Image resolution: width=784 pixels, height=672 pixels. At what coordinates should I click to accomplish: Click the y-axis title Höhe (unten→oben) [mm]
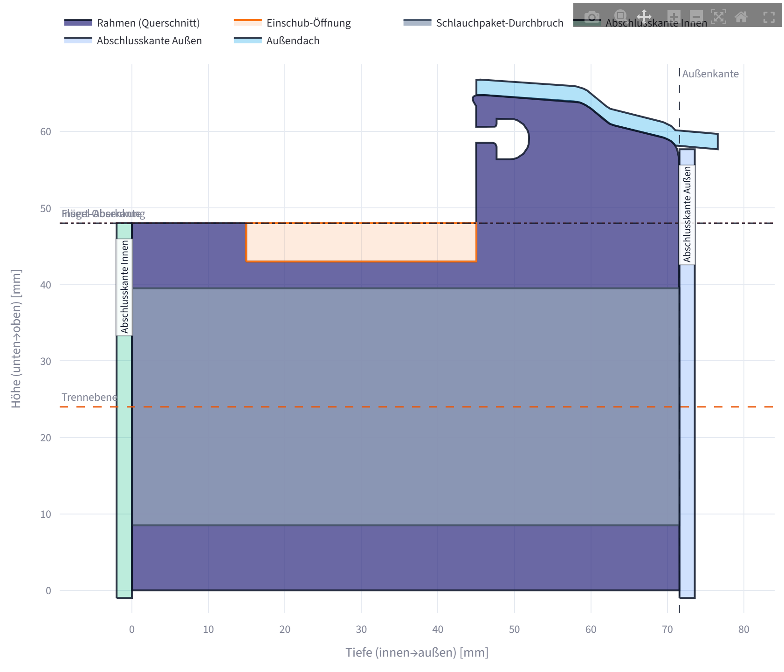pos(16,339)
